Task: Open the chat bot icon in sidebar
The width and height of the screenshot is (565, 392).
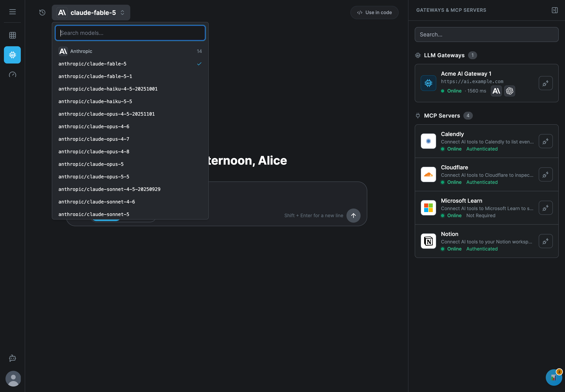Action: pyautogui.click(x=13, y=358)
